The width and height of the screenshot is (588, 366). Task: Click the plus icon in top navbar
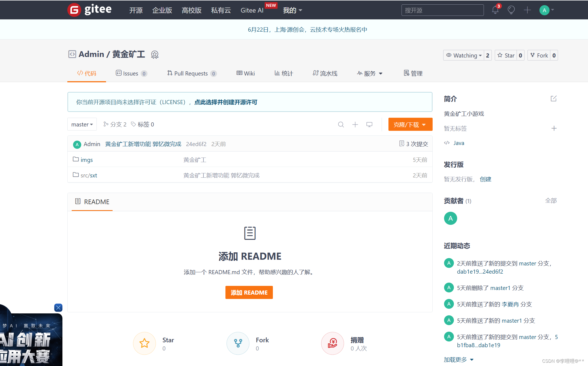pyautogui.click(x=527, y=10)
